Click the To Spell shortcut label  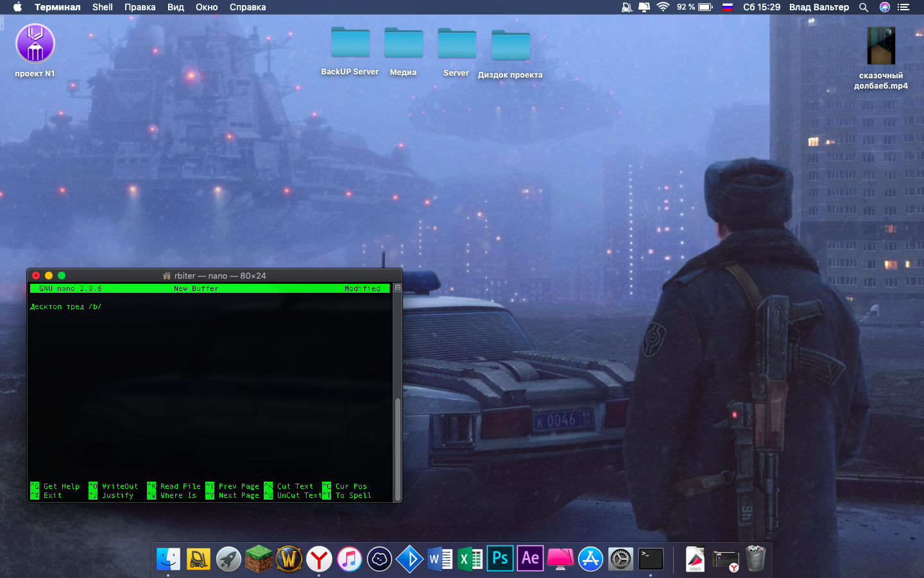354,495
